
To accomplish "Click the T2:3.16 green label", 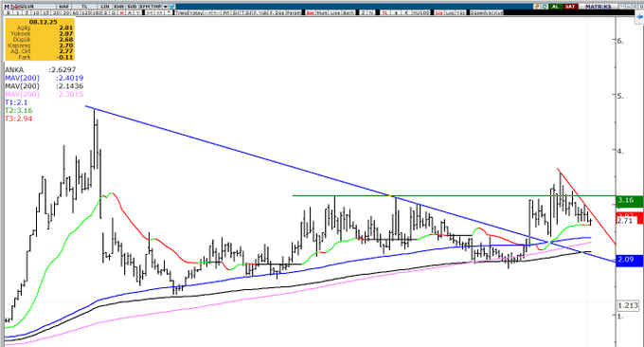I will (19, 111).
